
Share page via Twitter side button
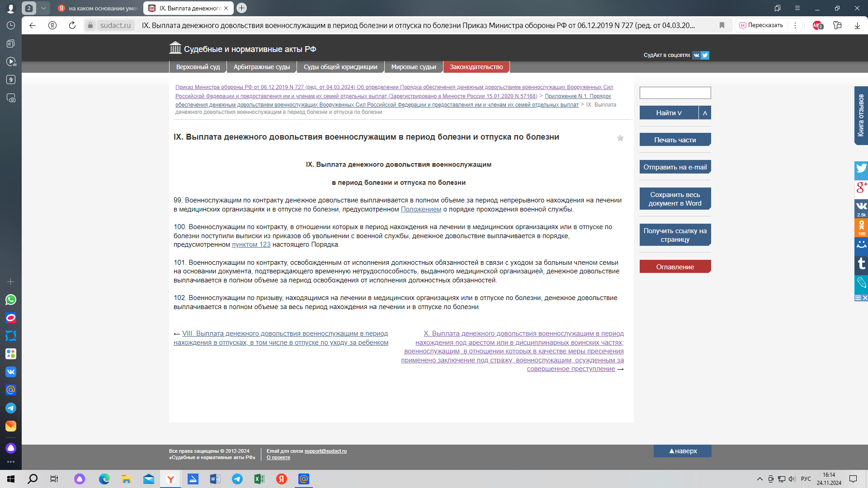click(x=861, y=170)
